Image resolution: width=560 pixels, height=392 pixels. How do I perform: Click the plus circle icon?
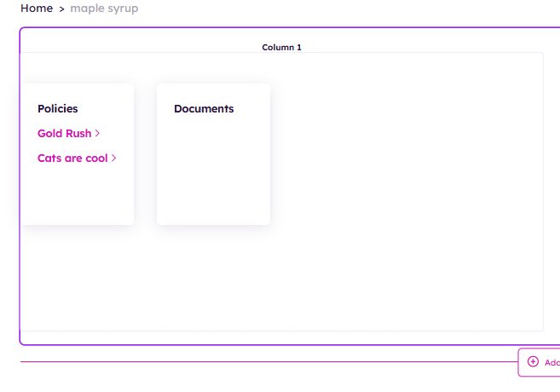(533, 362)
